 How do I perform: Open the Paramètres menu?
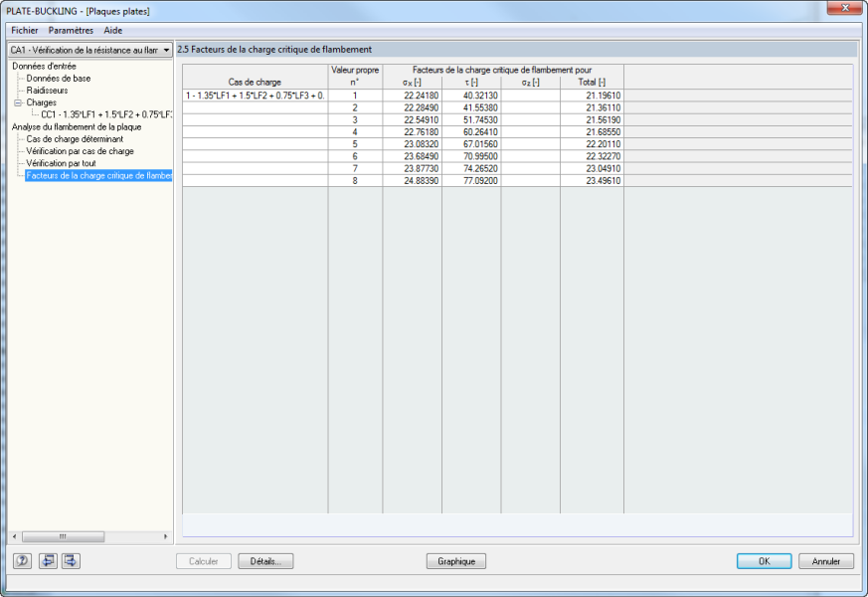tap(71, 31)
